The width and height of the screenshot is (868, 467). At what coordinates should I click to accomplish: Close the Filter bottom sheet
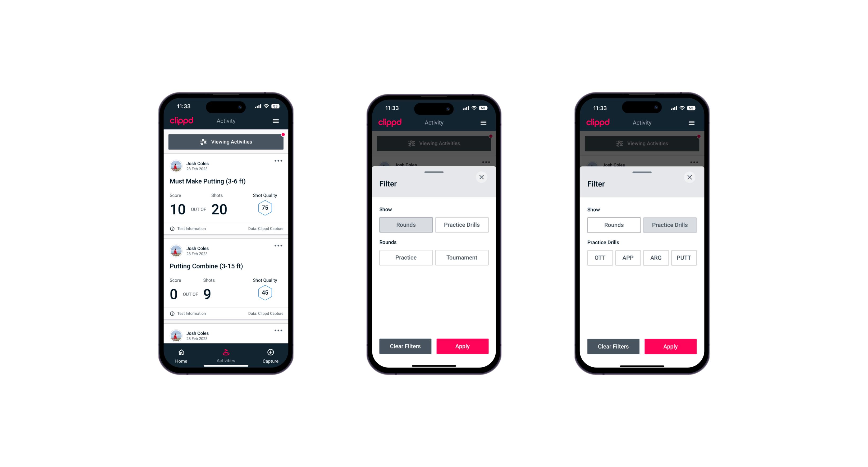point(482,177)
